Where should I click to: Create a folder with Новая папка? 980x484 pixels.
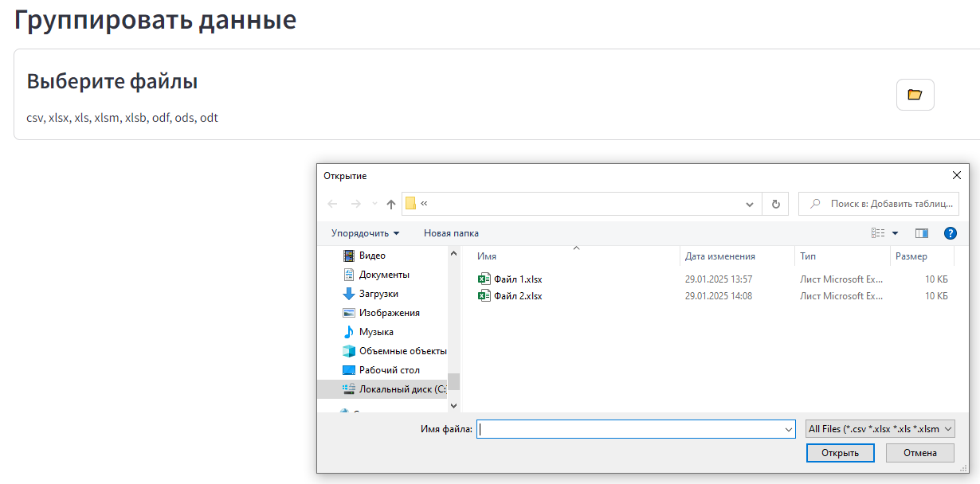[451, 233]
